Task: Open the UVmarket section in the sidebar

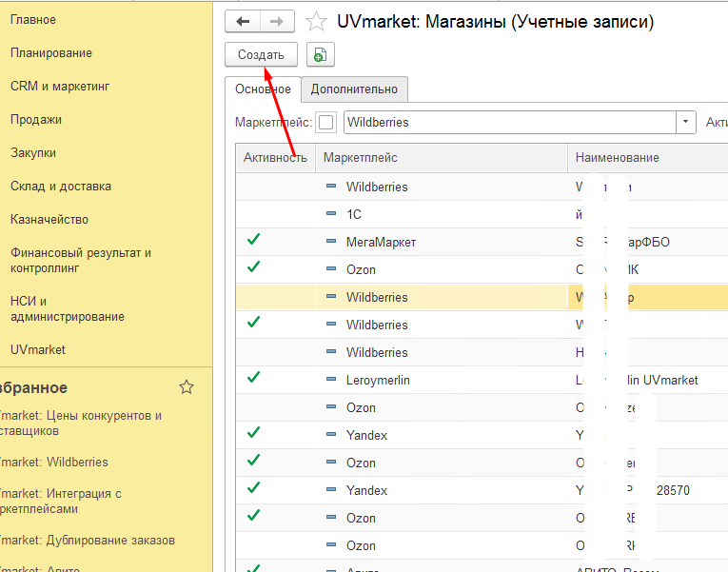Action: tap(38, 349)
